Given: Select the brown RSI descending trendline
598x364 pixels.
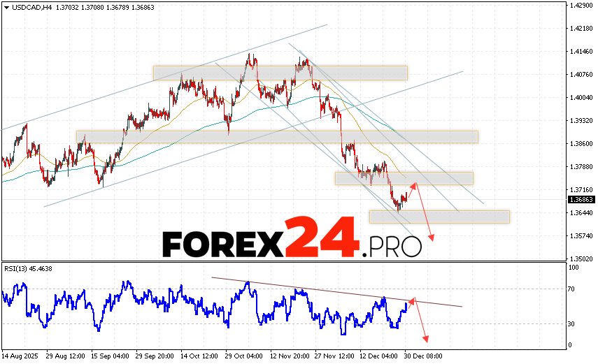Looking at the screenshot, I should 336,292.
